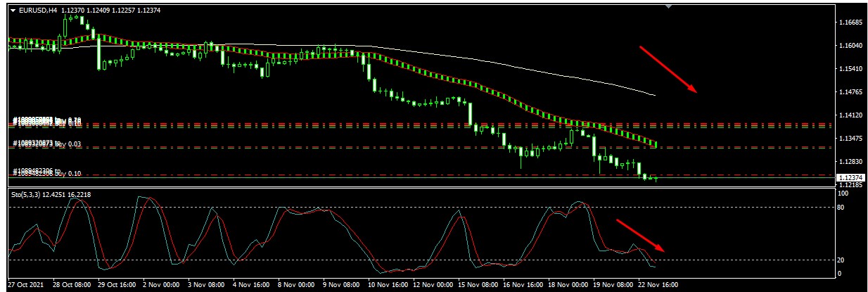Viewport: 868px width, 292px height.
Task: Click the current price tag 1.12374
Action: click(x=850, y=178)
